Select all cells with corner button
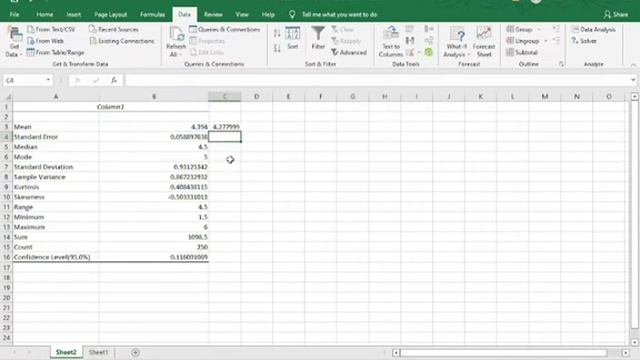The image size is (640, 360). coord(7,97)
